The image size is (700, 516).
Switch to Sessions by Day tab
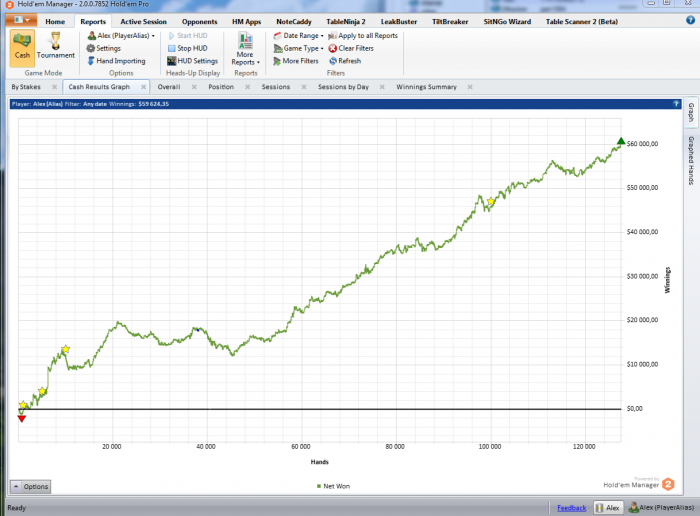click(343, 87)
